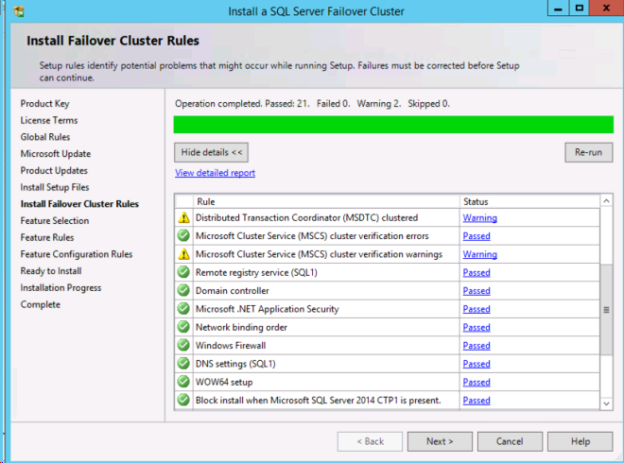Click the rules list scrollbar thumb
624x463 pixels.
[x=606, y=309]
